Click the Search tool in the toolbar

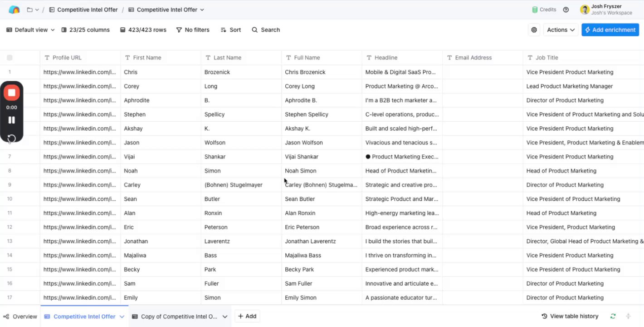(x=266, y=30)
